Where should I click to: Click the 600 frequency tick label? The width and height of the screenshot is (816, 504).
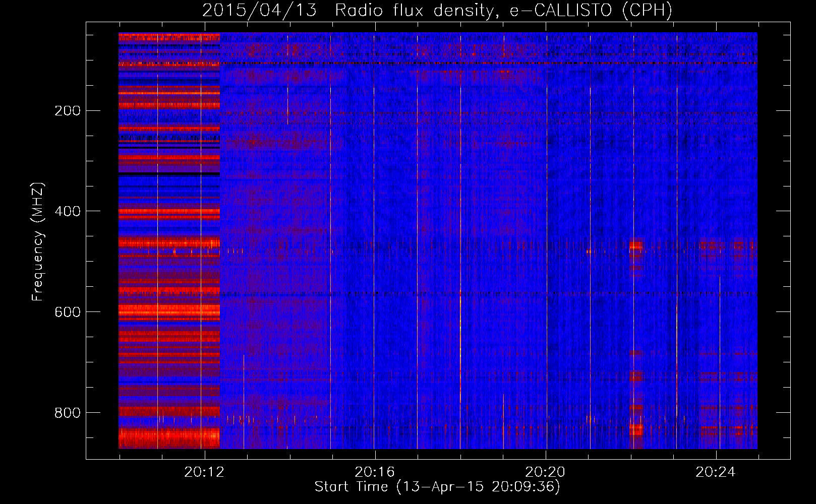[x=68, y=312]
